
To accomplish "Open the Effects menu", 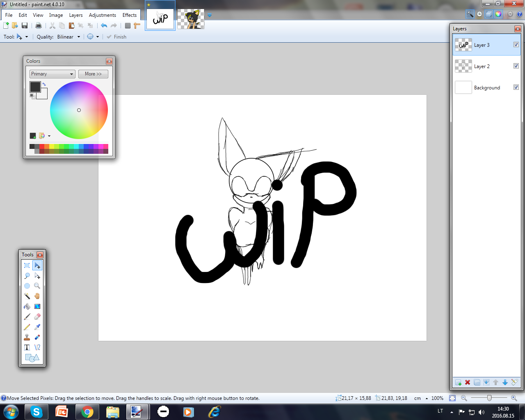I will tap(130, 15).
